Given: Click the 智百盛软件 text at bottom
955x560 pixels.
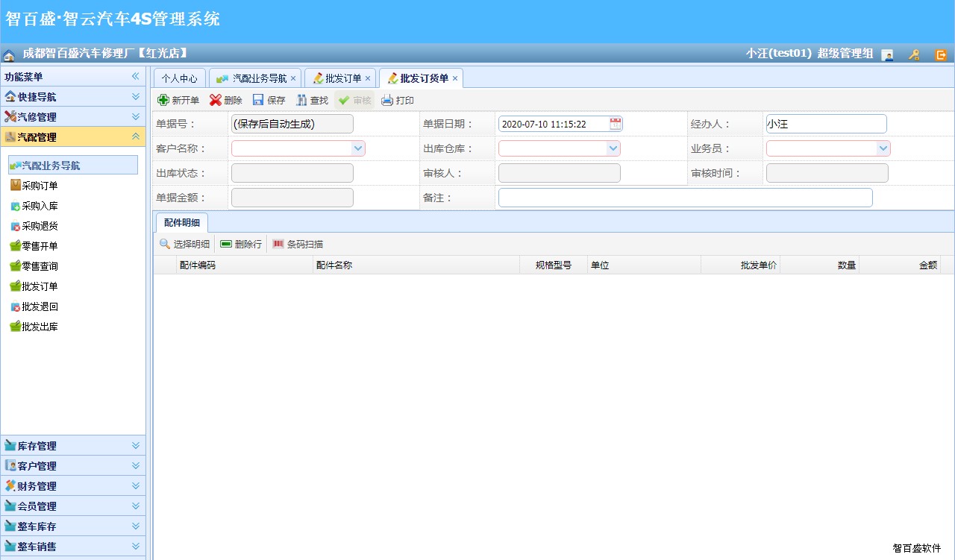Looking at the screenshot, I should [x=917, y=548].
